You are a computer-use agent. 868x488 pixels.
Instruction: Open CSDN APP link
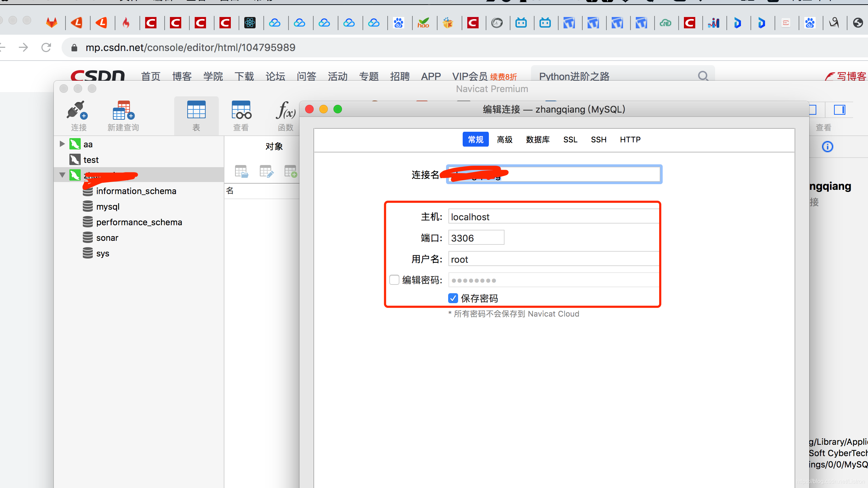[x=431, y=76]
